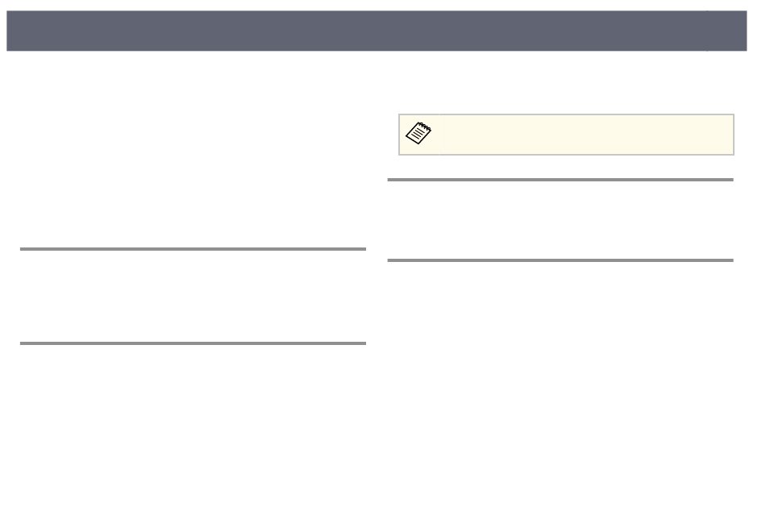Click the second gray divider in left column
The width and height of the screenshot is (766, 532).
193,343
